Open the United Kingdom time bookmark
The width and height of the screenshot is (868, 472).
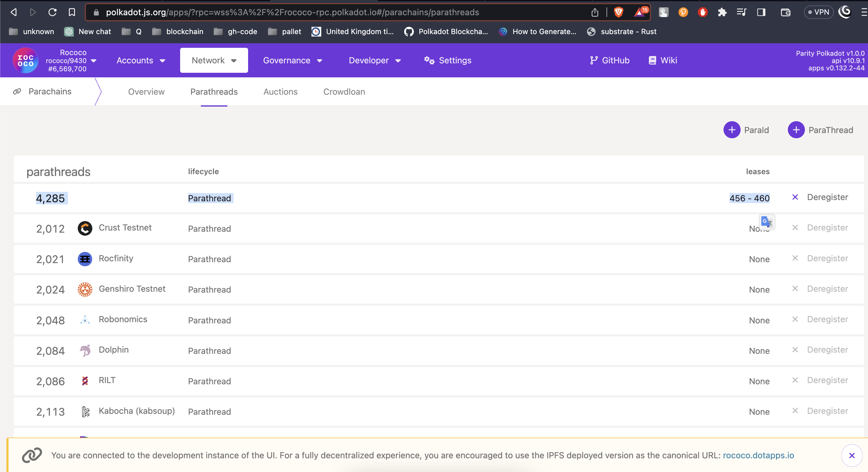[x=352, y=32]
